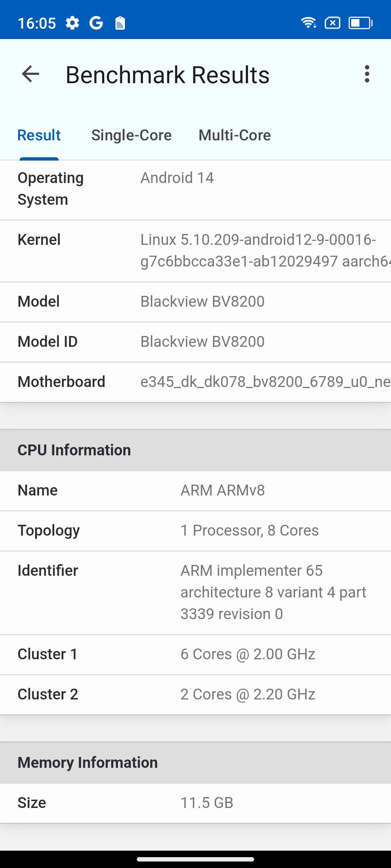Switch to the Multi-Core tab
The image size is (391, 868).
click(x=235, y=135)
